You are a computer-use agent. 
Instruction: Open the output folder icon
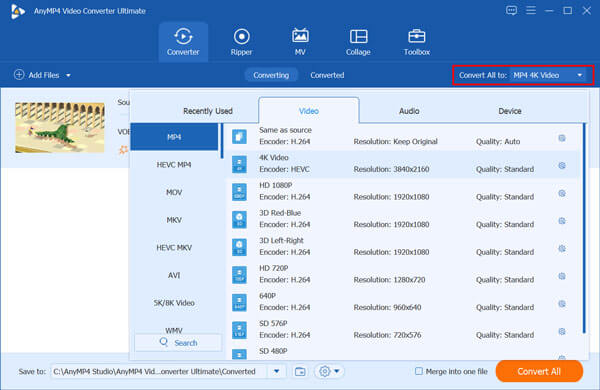click(300, 371)
